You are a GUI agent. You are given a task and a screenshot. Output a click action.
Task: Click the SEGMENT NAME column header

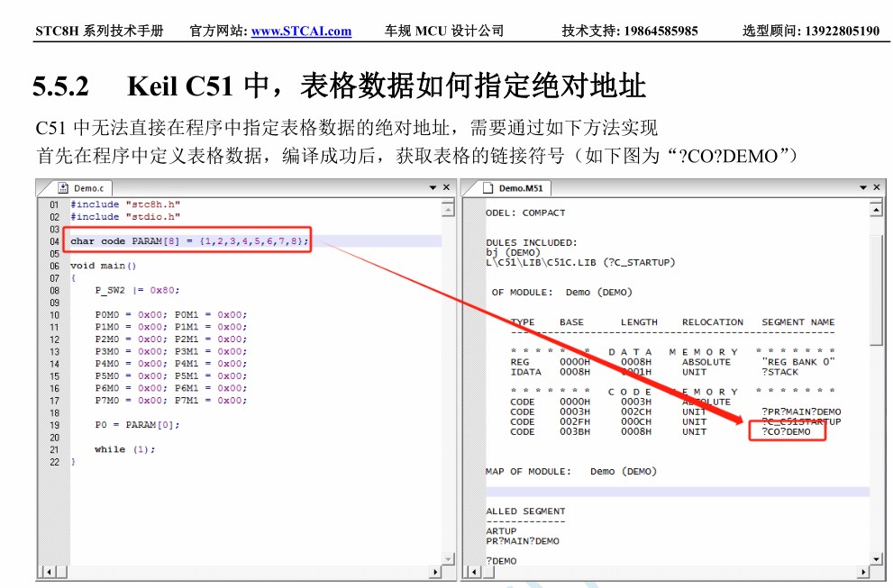798,322
